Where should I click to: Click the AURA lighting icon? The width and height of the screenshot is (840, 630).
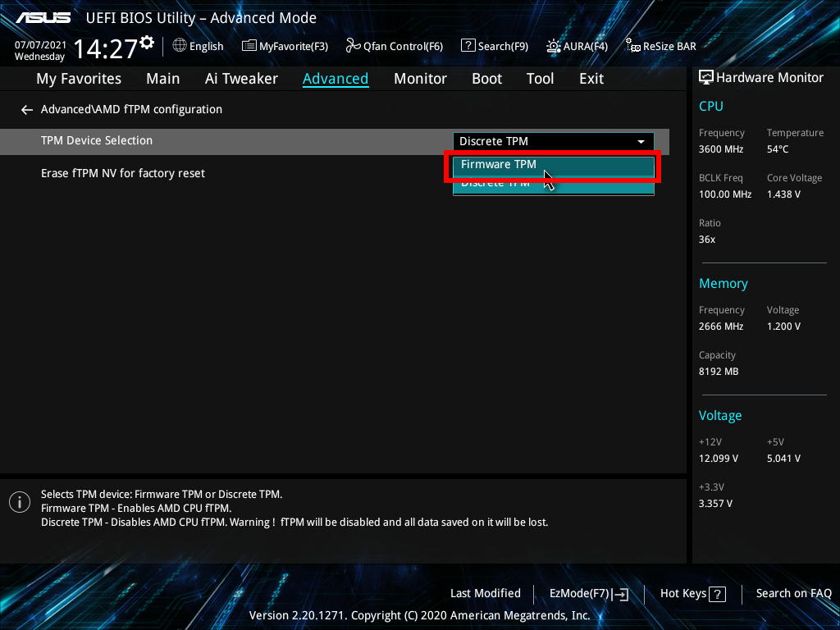point(554,46)
